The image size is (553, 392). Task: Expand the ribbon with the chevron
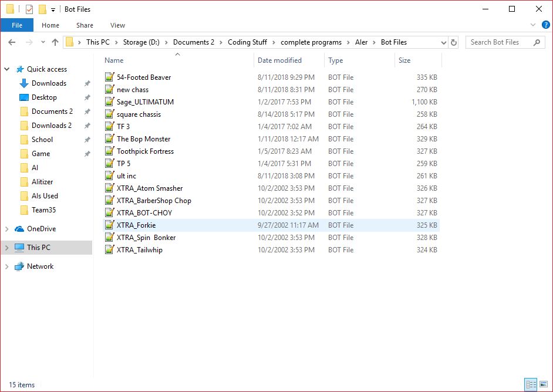(532, 25)
